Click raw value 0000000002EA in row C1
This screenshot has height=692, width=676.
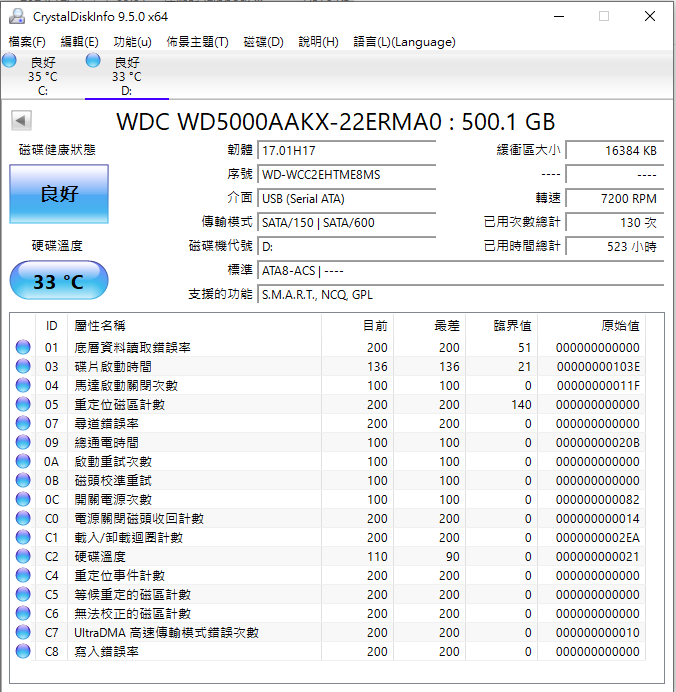point(598,537)
